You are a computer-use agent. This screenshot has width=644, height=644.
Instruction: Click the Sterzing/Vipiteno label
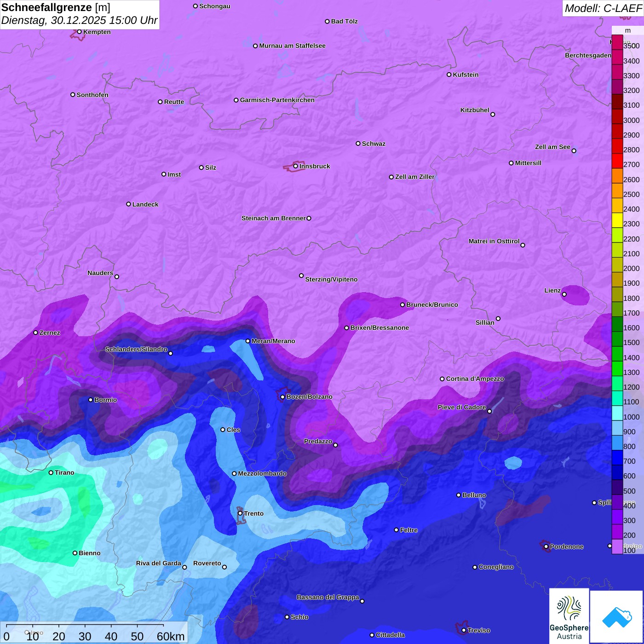point(331,279)
